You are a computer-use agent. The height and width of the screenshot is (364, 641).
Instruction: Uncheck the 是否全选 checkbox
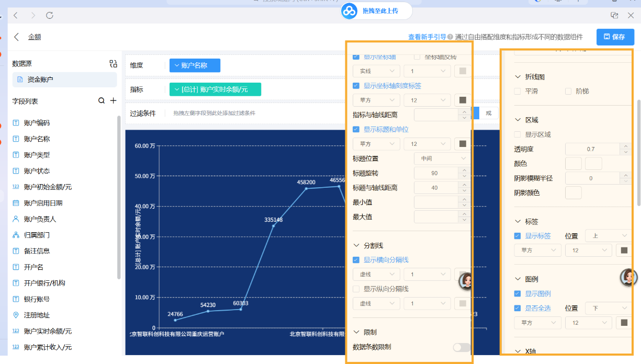pyautogui.click(x=518, y=309)
